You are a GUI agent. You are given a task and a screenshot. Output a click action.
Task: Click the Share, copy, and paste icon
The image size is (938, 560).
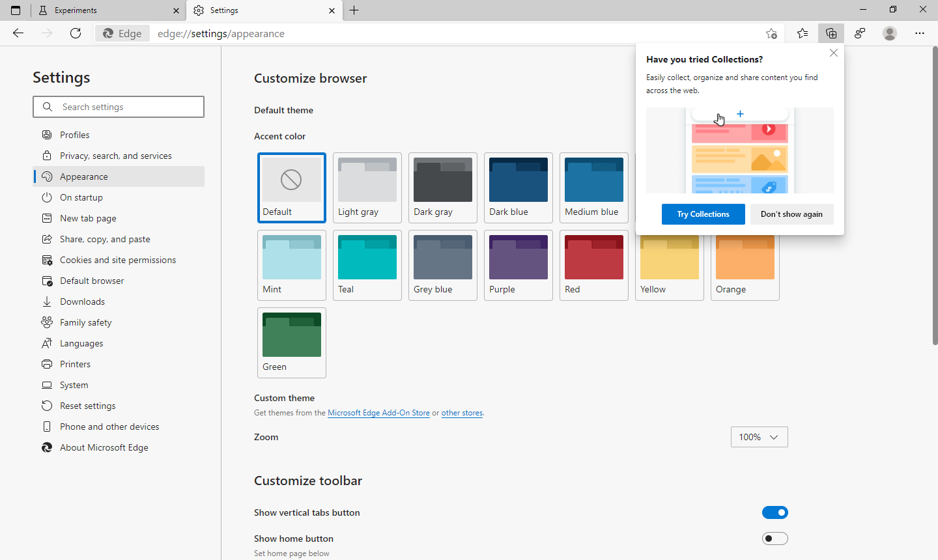click(x=47, y=239)
